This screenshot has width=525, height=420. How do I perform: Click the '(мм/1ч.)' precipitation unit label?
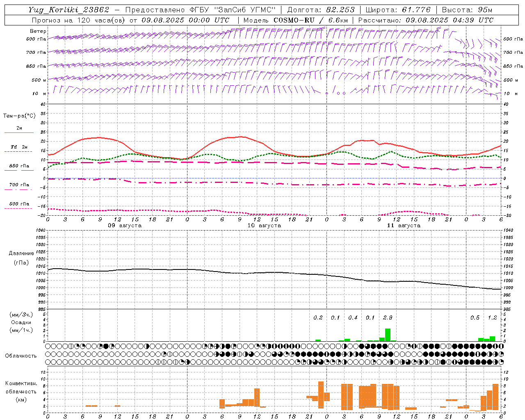pos(21,330)
